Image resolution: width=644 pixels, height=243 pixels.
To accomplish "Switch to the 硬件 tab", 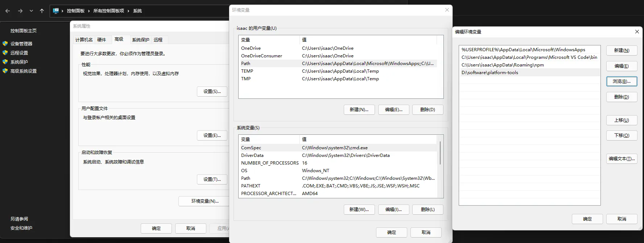I will [102, 40].
